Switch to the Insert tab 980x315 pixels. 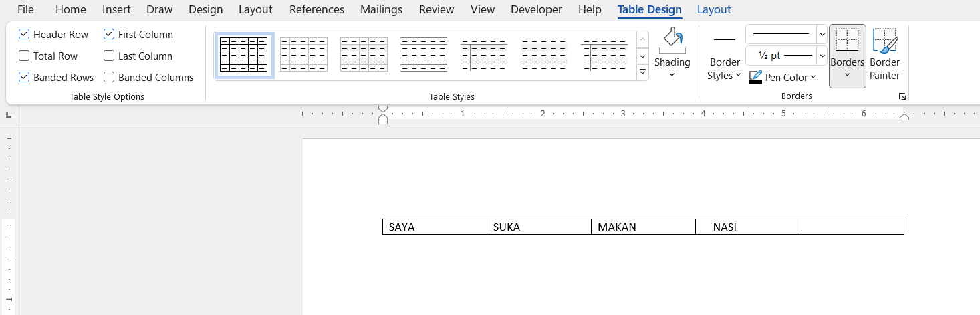pyautogui.click(x=116, y=9)
